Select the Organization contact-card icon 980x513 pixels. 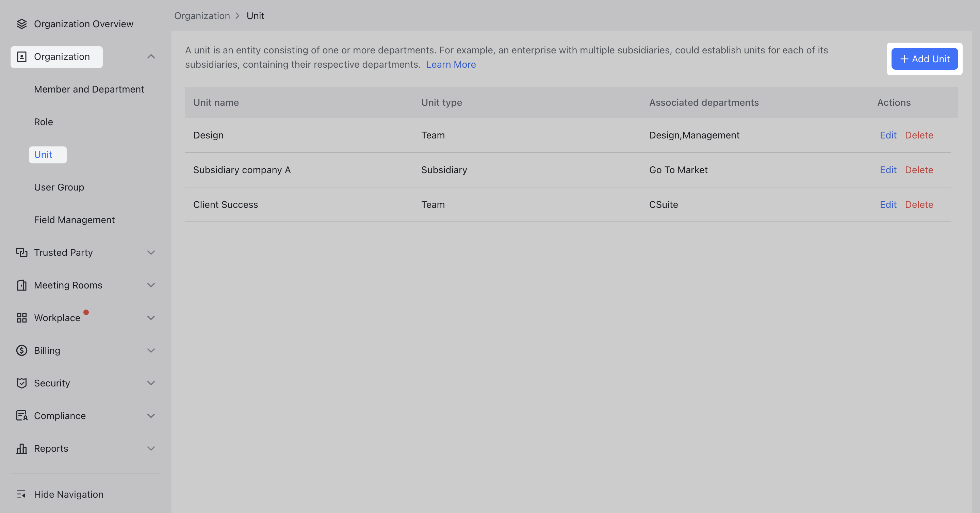point(22,56)
